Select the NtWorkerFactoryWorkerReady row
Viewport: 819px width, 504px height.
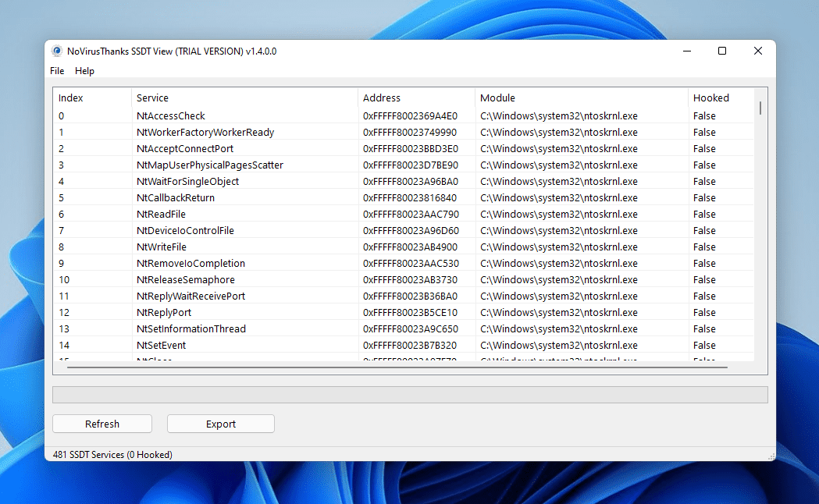click(x=403, y=132)
